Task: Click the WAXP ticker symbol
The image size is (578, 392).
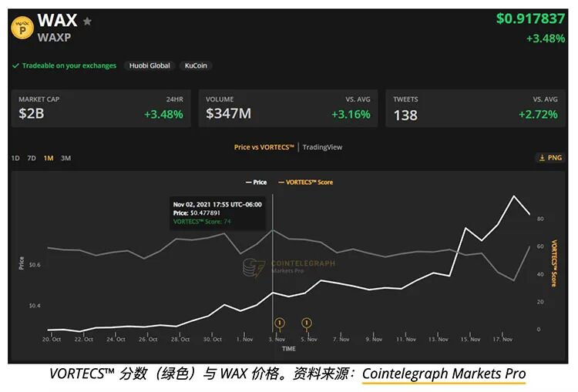Action: (x=54, y=37)
